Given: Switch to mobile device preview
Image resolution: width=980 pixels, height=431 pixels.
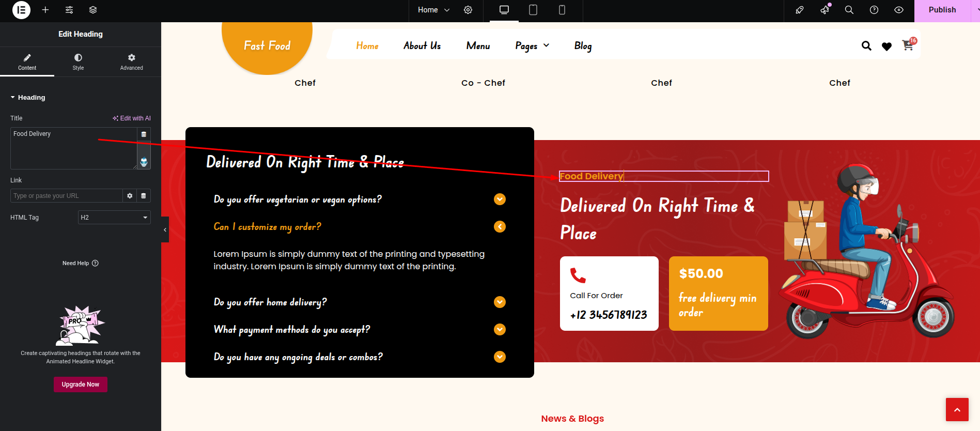Looking at the screenshot, I should (562, 10).
